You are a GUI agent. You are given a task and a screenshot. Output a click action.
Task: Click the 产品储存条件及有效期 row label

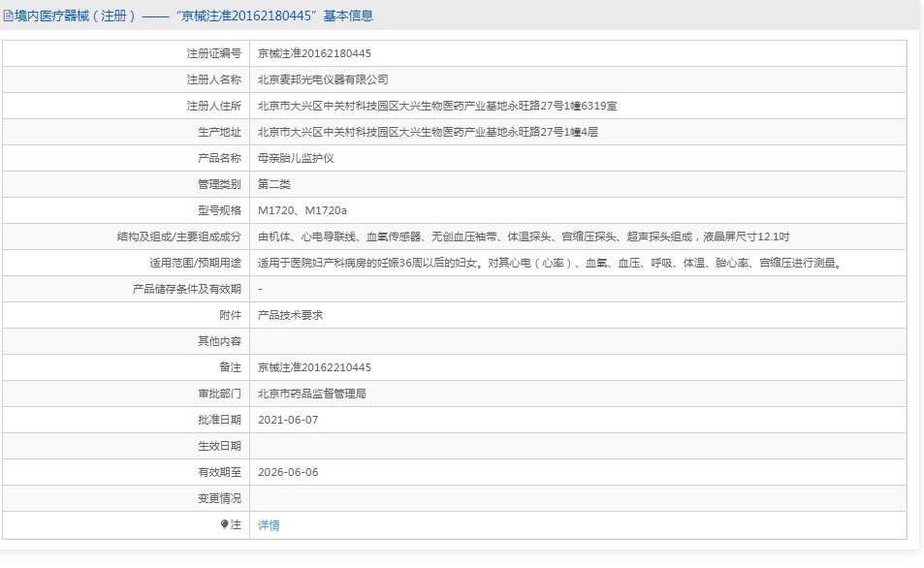[x=186, y=289]
